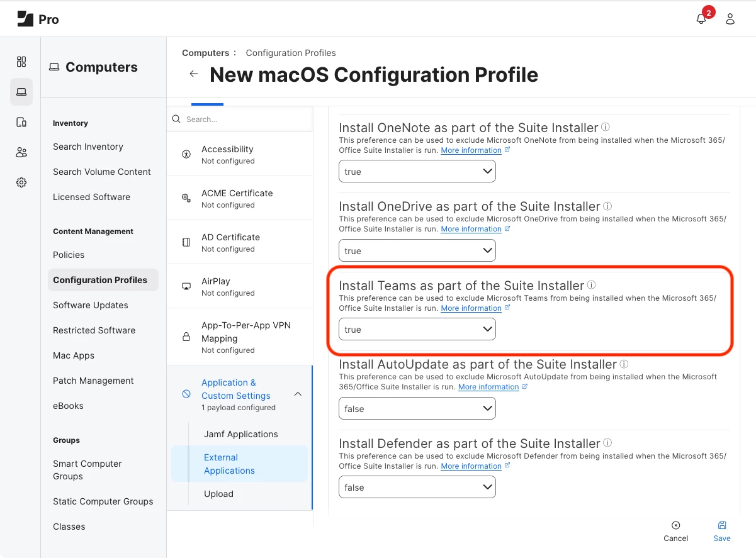Viewport: 756px width, 558px height.
Task: Open Software Updates in sidebar
Action: tap(91, 305)
